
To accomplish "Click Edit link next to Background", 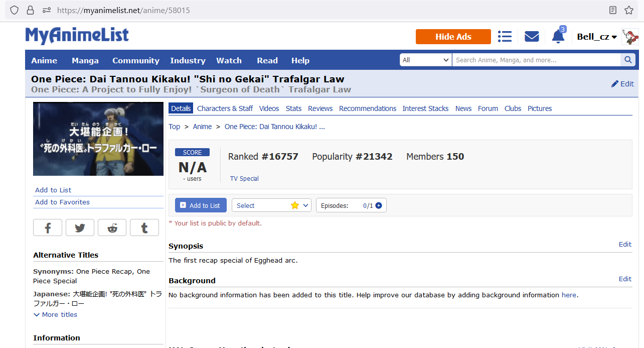I will [625, 279].
